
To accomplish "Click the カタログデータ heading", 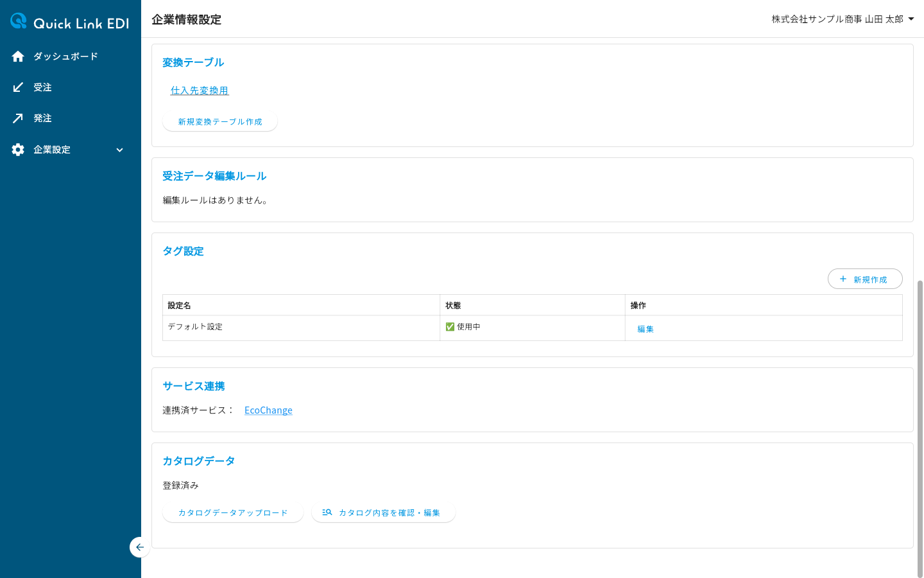I will [x=199, y=461].
